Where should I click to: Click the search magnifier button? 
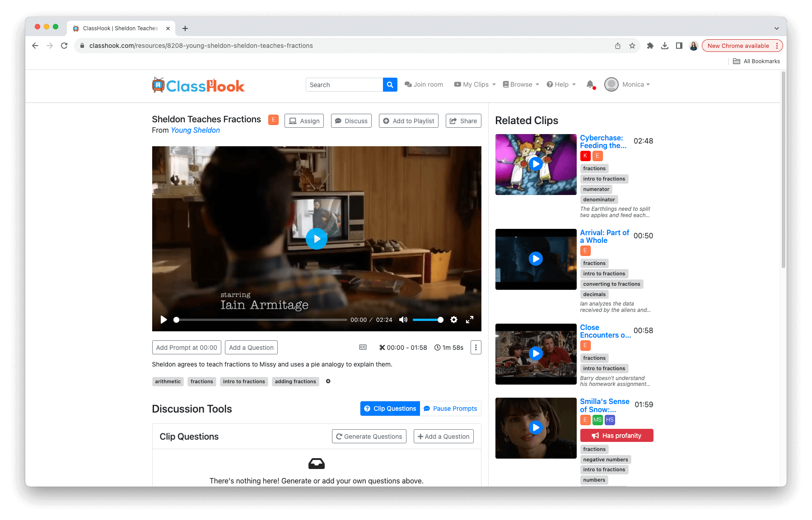390,85
